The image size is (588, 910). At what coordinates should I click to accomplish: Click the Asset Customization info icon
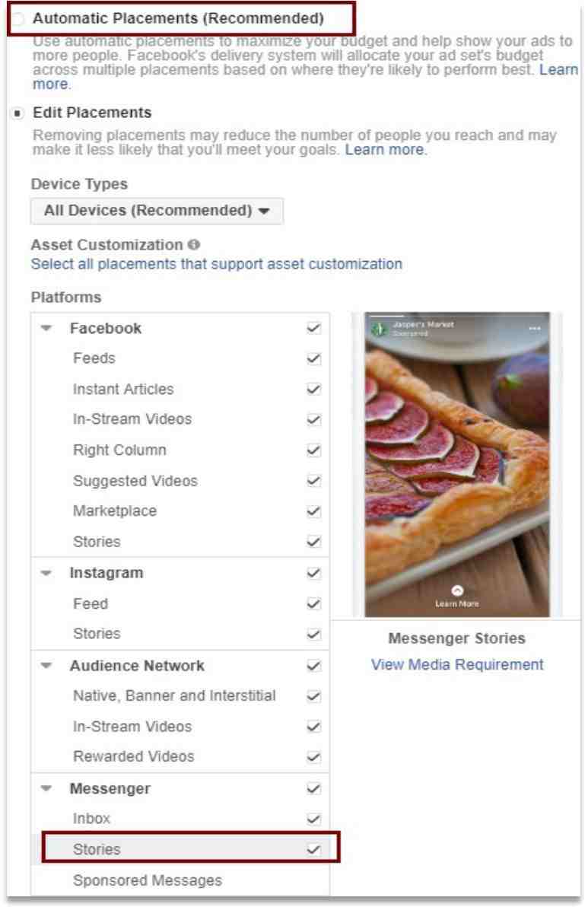195,245
